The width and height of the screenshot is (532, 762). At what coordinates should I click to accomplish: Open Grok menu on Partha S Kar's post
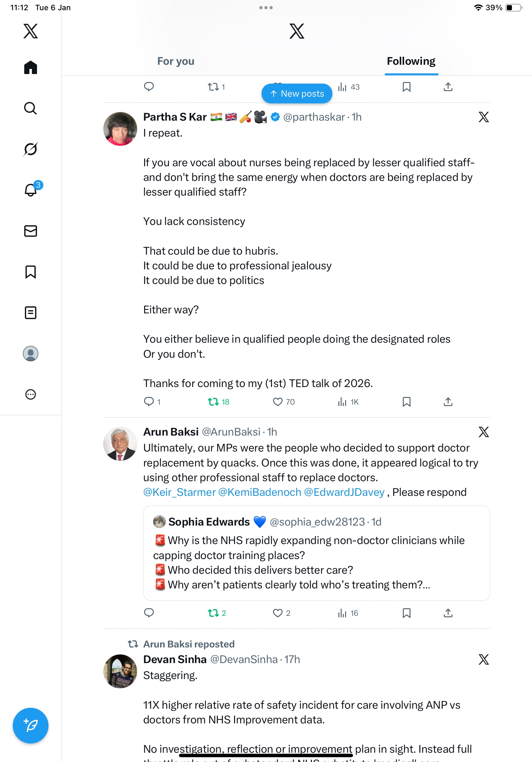484,117
